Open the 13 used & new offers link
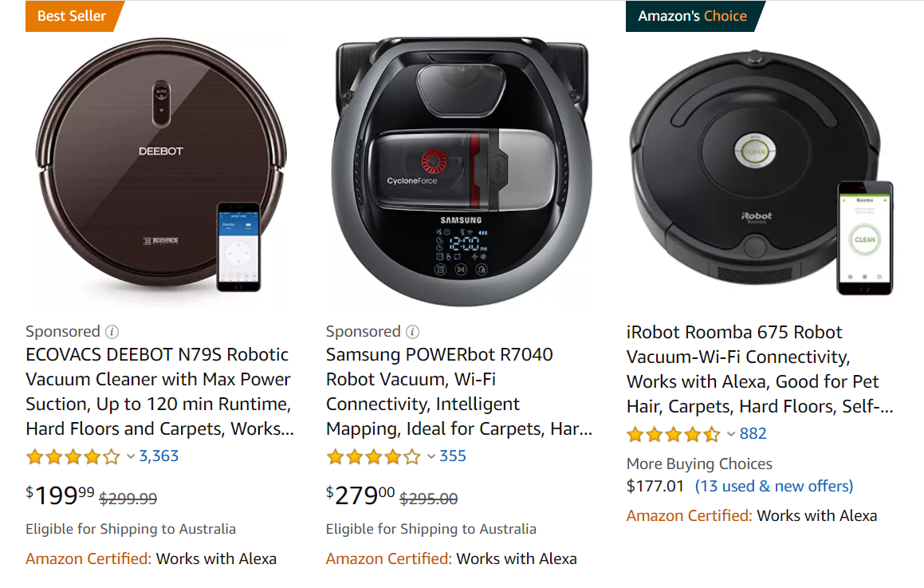The height and width of the screenshot is (588, 924). pyautogui.click(x=774, y=486)
